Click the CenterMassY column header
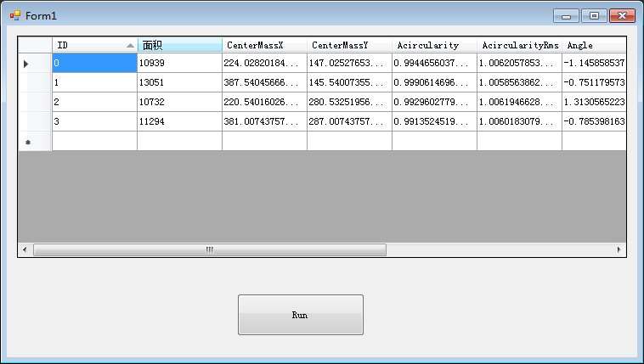The image size is (644, 364). tap(349, 45)
